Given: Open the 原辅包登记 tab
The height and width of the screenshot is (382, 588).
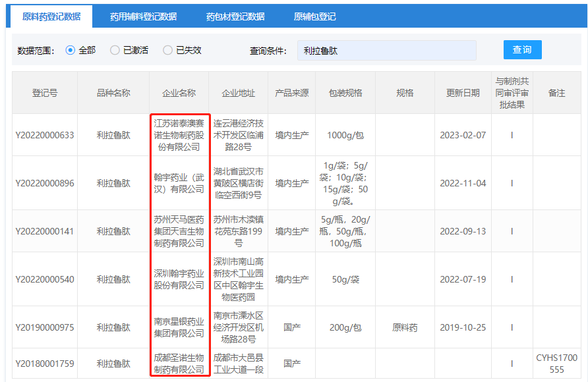Looking at the screenshot, I should [x=314, y=16].
